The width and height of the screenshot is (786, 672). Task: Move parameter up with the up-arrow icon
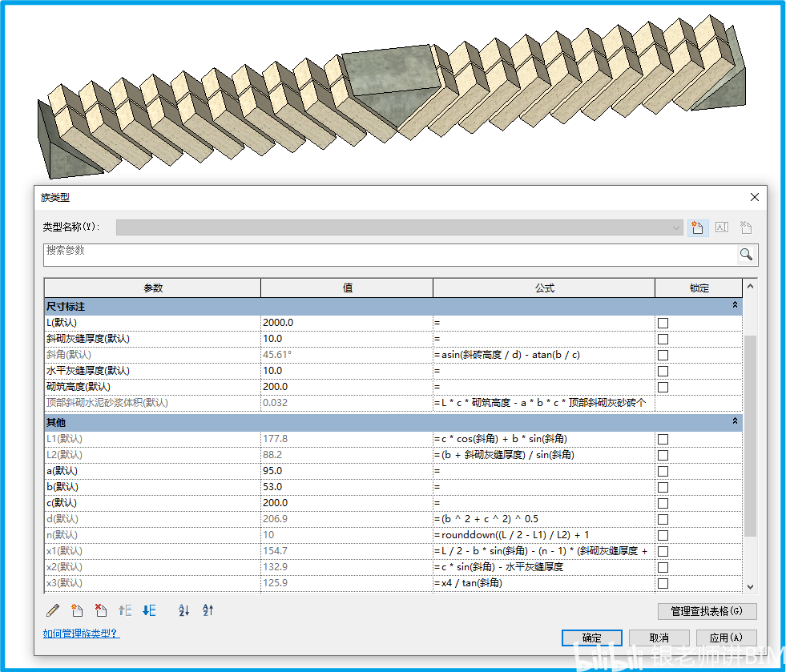[125, 611]
